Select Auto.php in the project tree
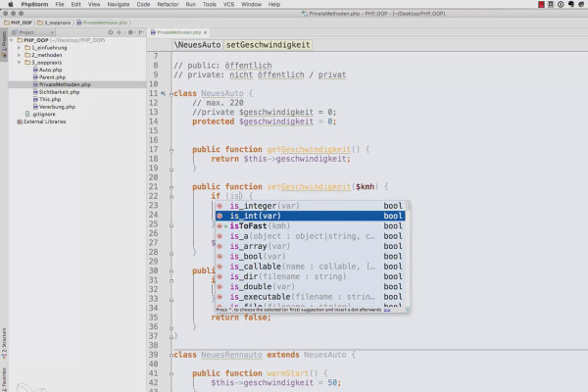Viewport: 588px width, 392px height. pos(47,70)
